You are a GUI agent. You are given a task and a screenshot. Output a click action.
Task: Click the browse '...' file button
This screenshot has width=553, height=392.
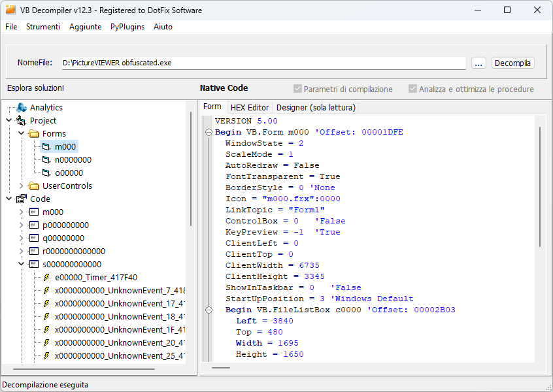click(x=478, y=63)
